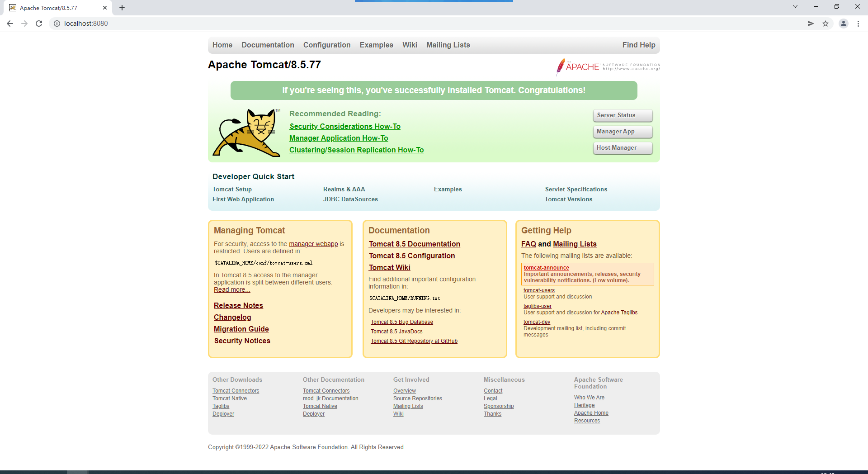Open Release Notes link
This screenshot has width=868, height=474.
pyautogui.click(x=238, y=306)
